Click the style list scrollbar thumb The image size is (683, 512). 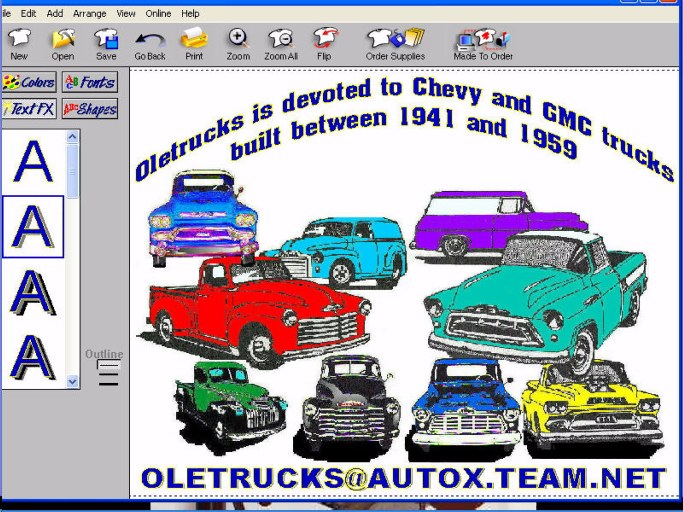72,172
